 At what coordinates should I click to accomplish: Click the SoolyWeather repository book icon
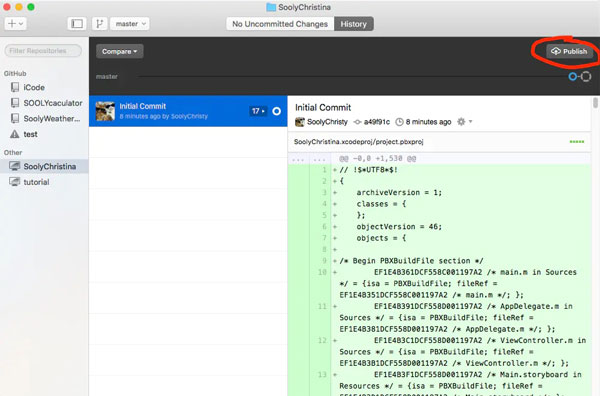15,119
